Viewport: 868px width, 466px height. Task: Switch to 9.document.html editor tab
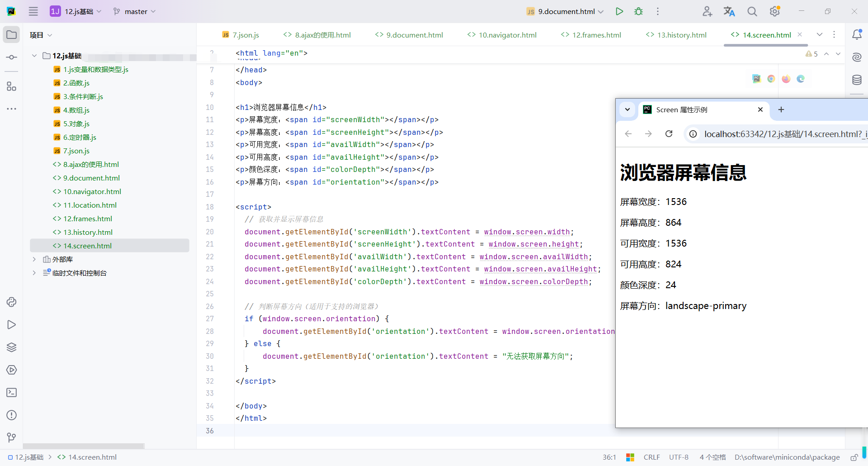409,35
